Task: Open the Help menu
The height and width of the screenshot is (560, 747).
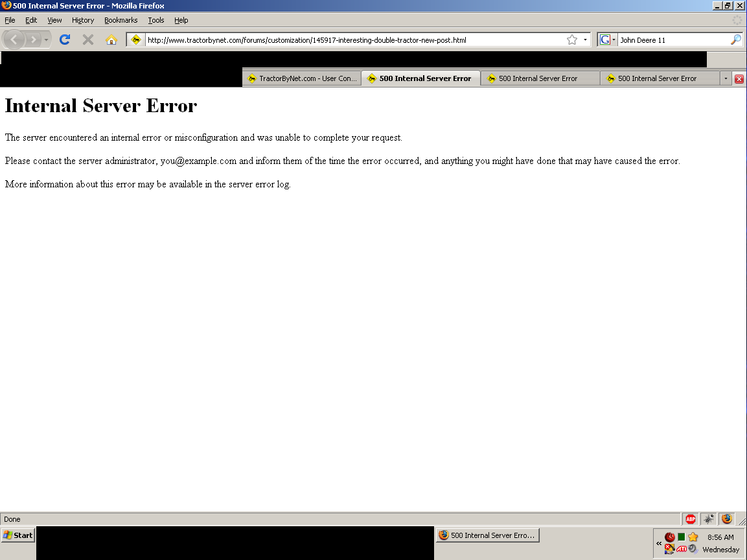Action: (x=181, y=20)
